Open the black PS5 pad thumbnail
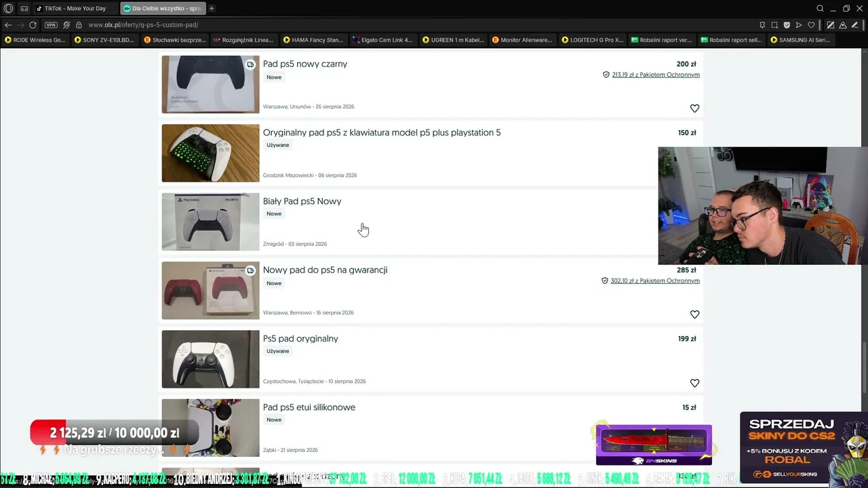The image size is (868, 488). [210, 84]
